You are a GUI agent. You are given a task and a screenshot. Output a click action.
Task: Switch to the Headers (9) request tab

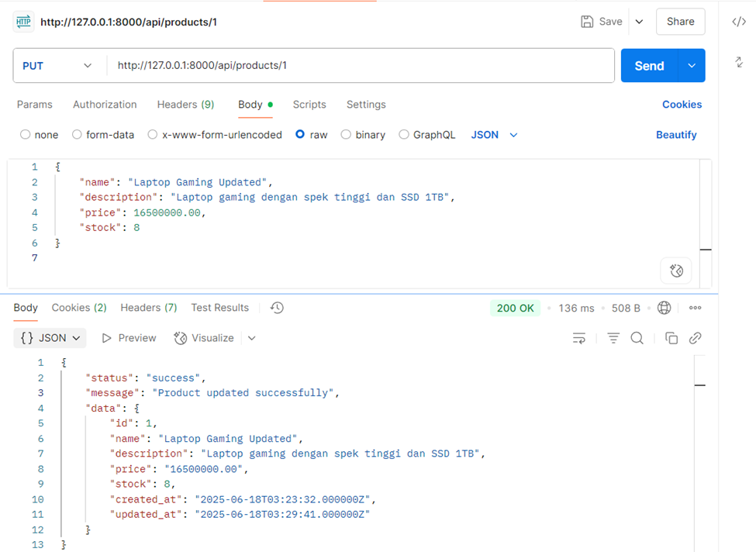185,105
